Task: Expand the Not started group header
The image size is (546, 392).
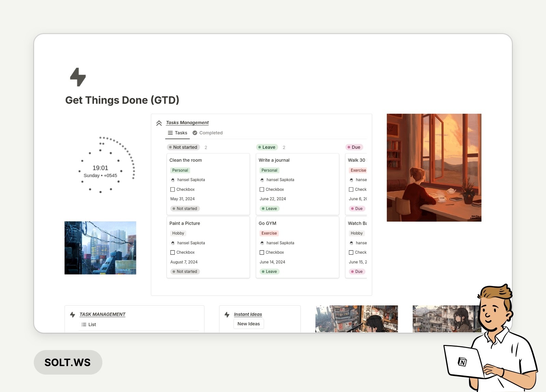Action: coord(183,147)
